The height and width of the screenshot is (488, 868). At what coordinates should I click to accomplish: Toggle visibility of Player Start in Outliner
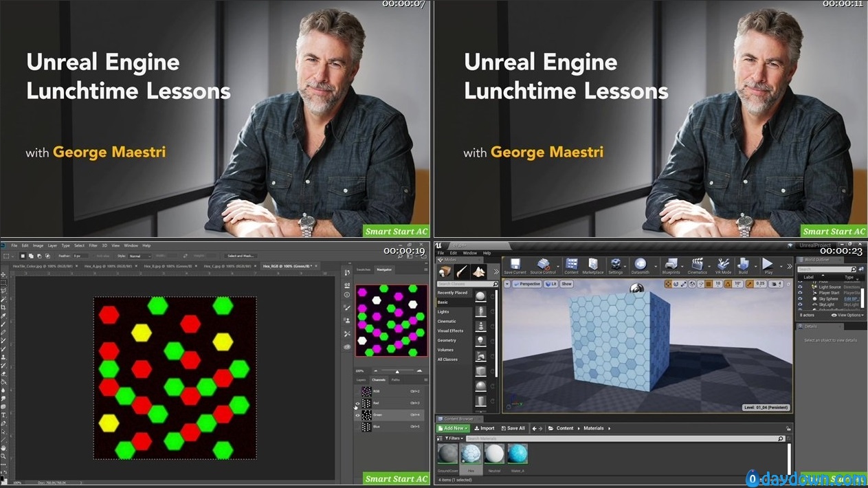801,293
